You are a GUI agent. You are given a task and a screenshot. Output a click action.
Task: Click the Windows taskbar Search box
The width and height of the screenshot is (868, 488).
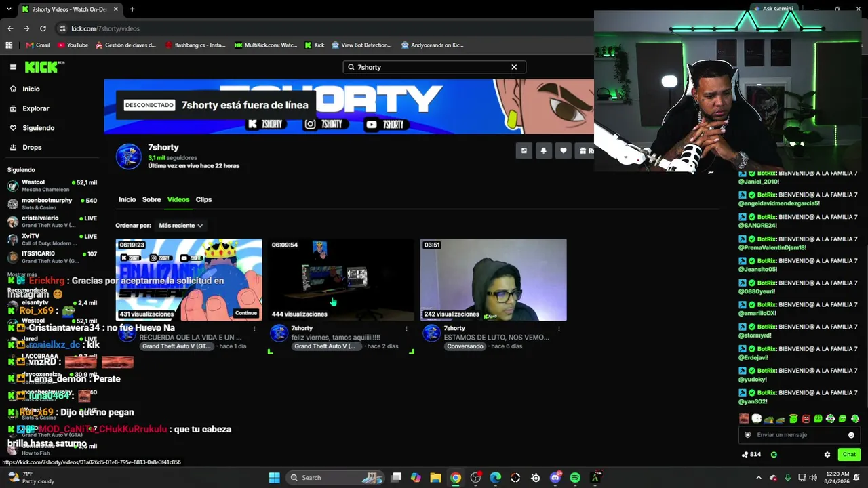pyautogui.click(x=334, y=478)
